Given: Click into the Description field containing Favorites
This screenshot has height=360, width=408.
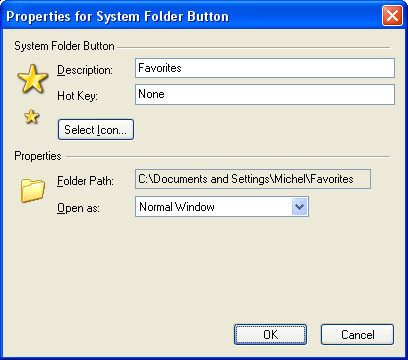Looking at the screenshot, I should coord(265,68).
